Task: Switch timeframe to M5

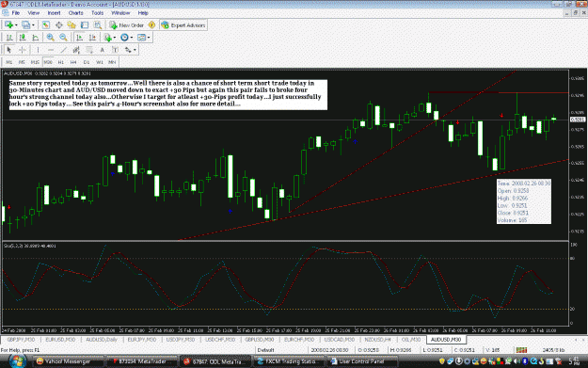Action: coord(22,62)
